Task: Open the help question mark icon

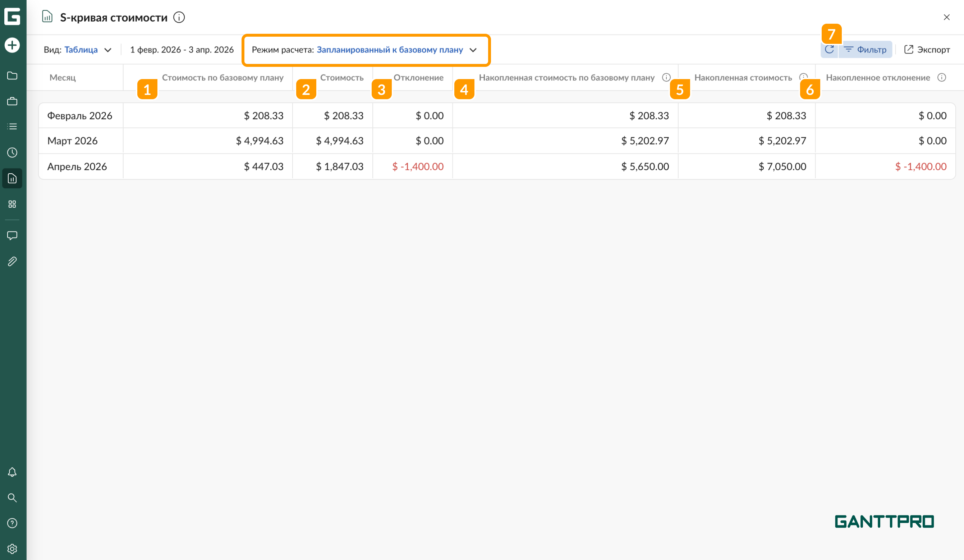Action: [12, 523]
